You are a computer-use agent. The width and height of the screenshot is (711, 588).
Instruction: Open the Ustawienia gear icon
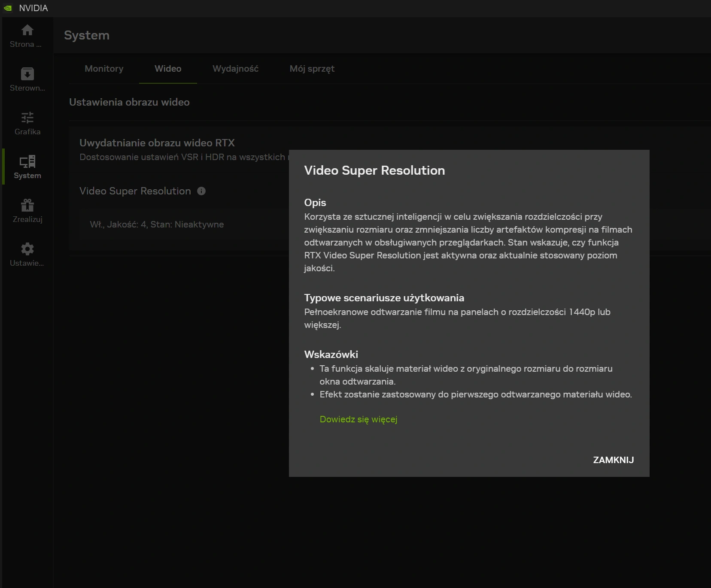(x=27, y=249)
